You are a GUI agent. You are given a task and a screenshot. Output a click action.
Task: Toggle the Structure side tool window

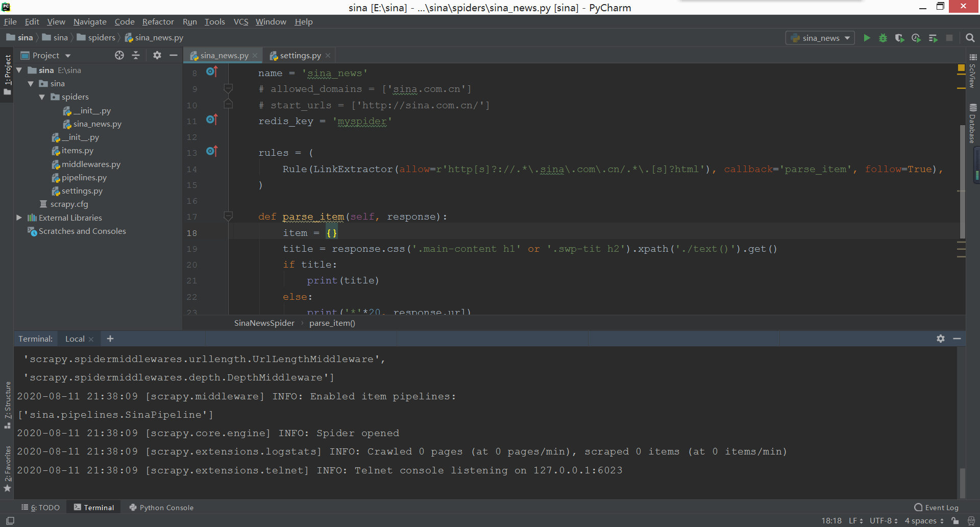(x=7, y=405)
